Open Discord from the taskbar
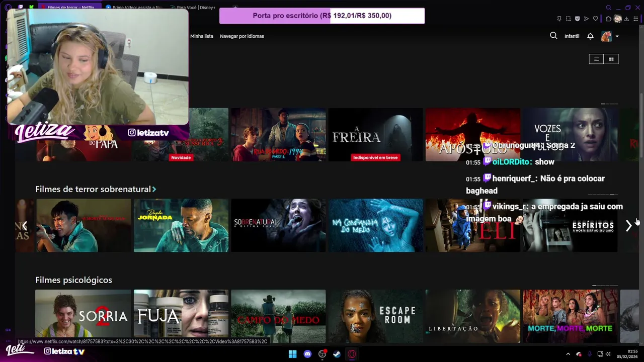Viewport: 644px width, 362px height. click(x=307, y=354)
